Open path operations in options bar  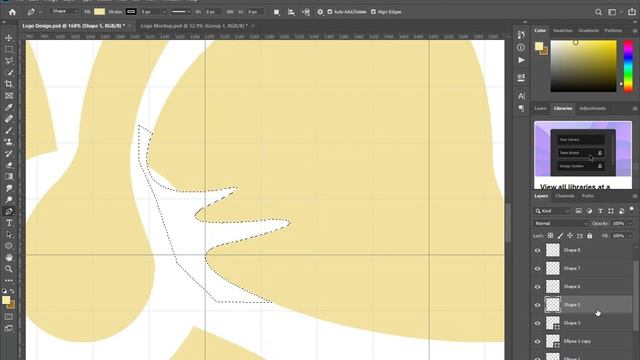point(276,12)
